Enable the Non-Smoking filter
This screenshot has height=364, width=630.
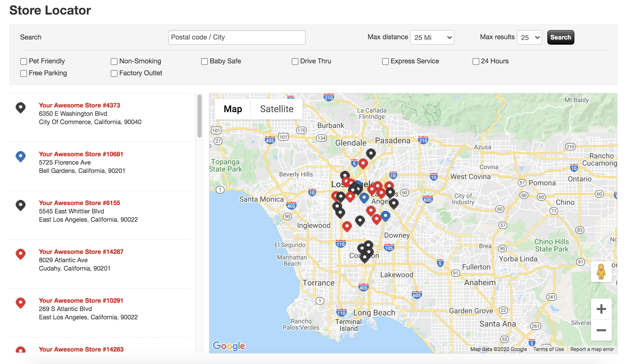[114, 61]
